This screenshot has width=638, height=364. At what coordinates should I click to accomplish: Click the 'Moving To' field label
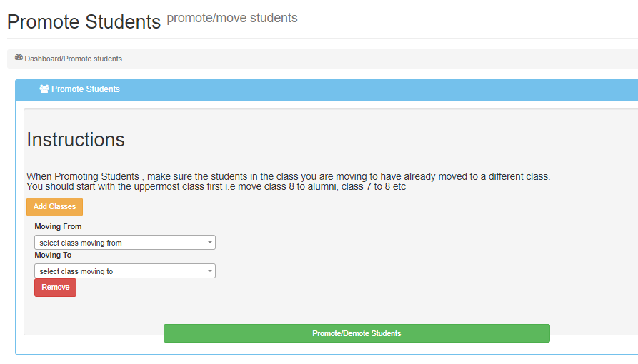click(x=53, y=255)
